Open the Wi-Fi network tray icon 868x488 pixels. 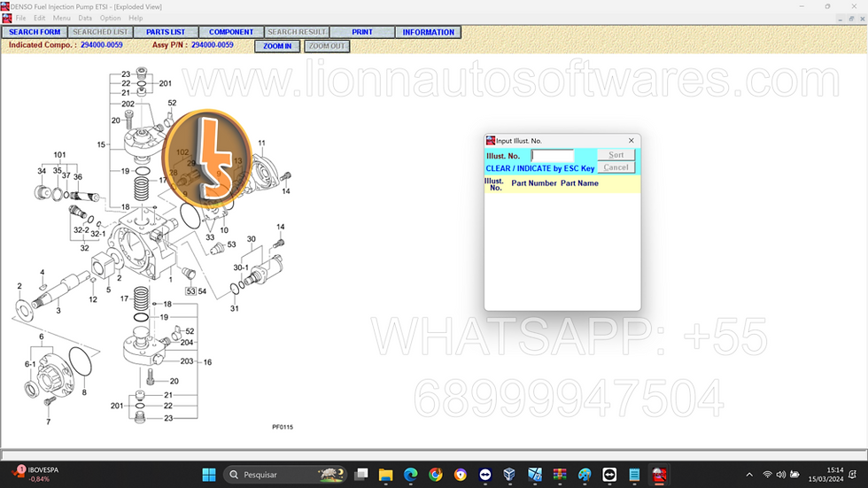tap(767, 475)
